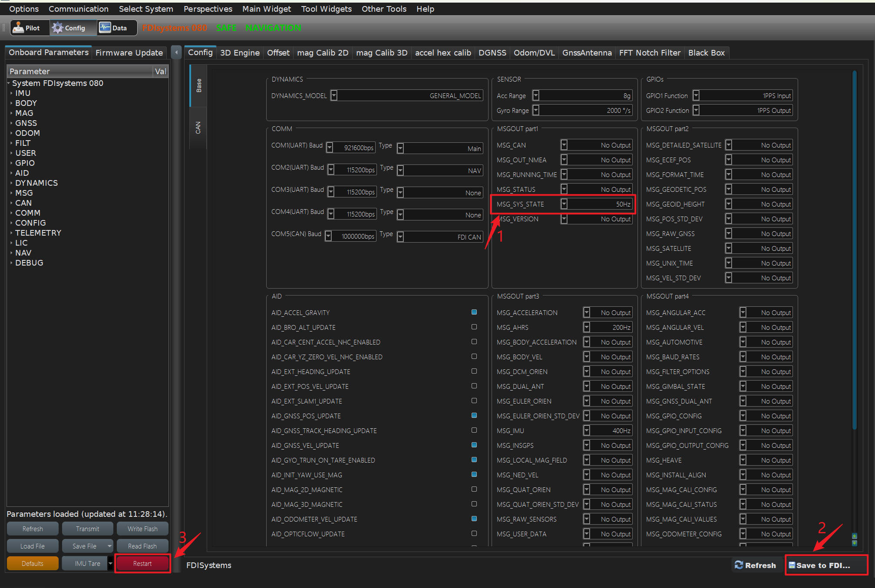Viewport: 875px width, 588px height.
Task: Select the DEBUG tree item
Action: pos(29,263)
